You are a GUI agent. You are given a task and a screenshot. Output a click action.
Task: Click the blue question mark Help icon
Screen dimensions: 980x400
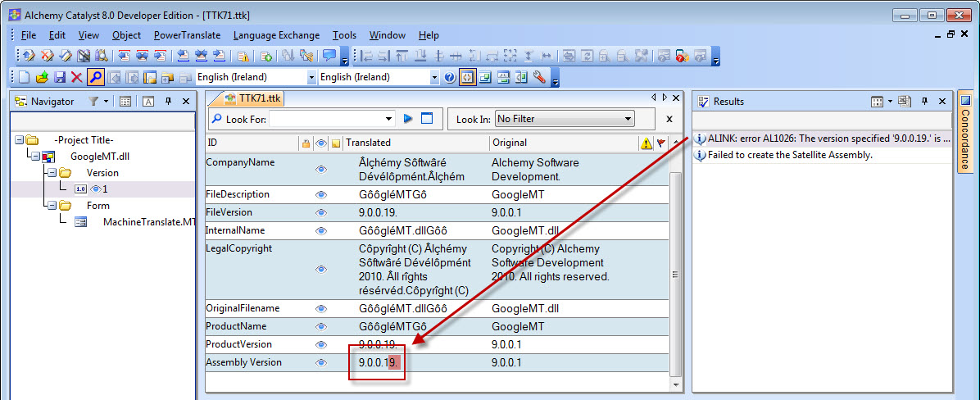pyautogui.click(x=450, y=78)
